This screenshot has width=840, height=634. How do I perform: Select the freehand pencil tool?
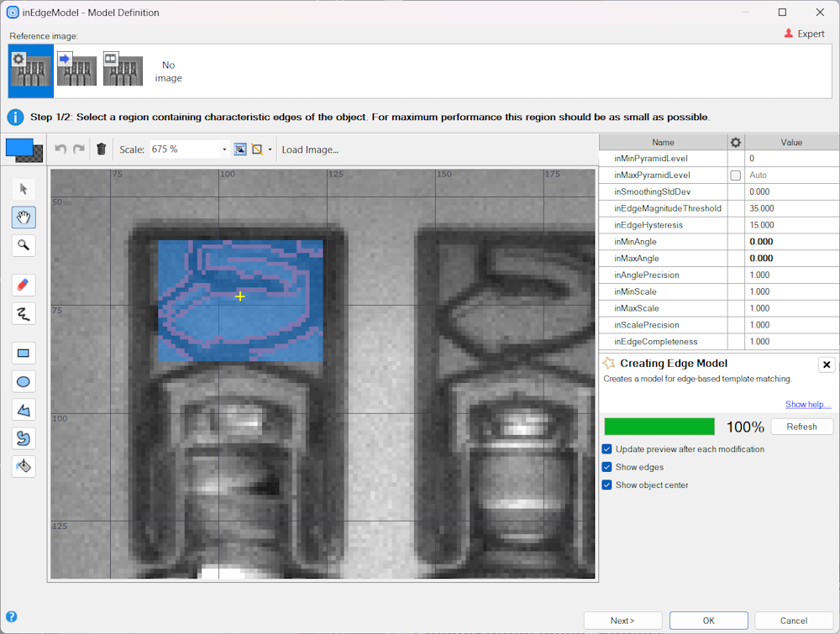click(x=24, y=314)
